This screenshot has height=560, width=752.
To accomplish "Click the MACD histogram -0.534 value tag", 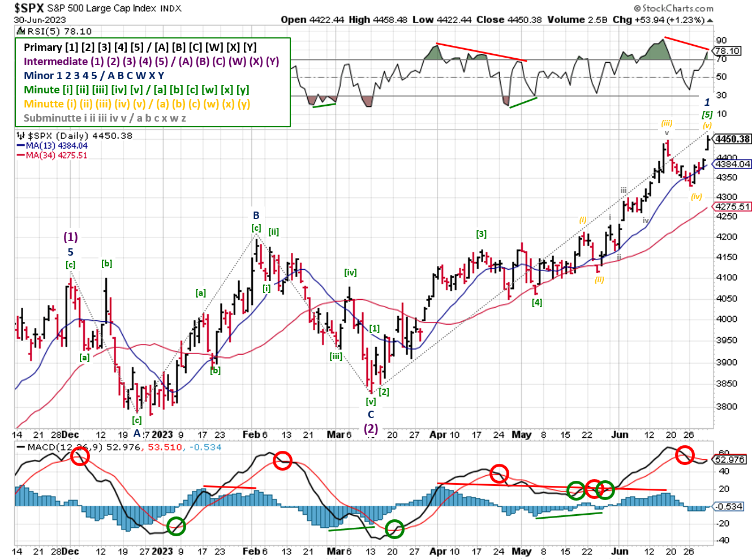I will (728, 506).
